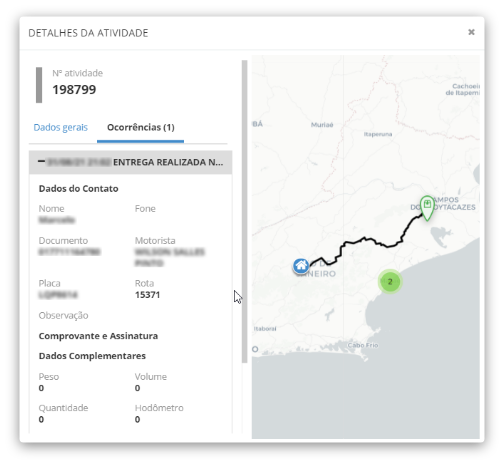The height and width of the screenshot is (465, 504).
Task: Open the green cluster marker labeled 2
Action: (x=390, y=281)
